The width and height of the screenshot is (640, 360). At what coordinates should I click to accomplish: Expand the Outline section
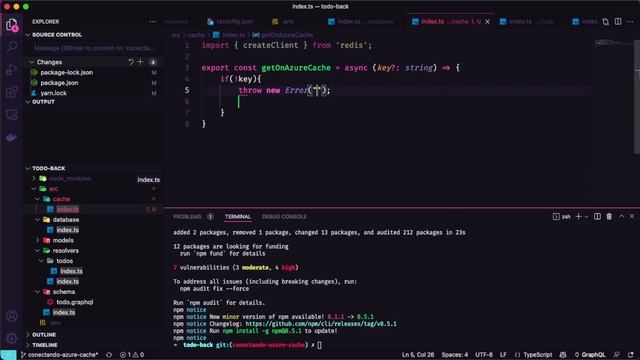coord(28,334)
